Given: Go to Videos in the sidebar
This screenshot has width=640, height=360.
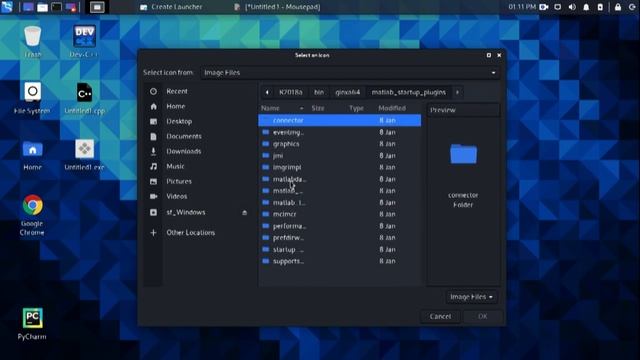Looking at the screenshot, I should tap(176, 196).
